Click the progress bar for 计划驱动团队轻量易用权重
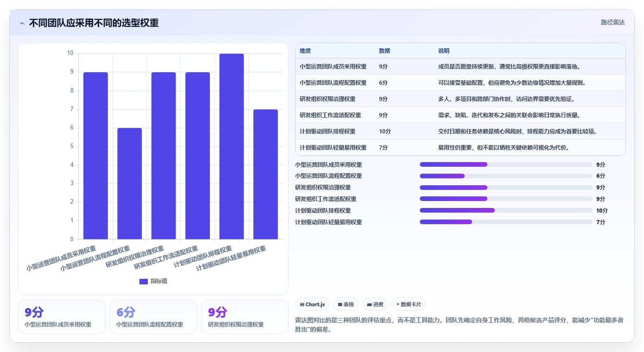Screen dimensions: 644x352 coord(506,222)
